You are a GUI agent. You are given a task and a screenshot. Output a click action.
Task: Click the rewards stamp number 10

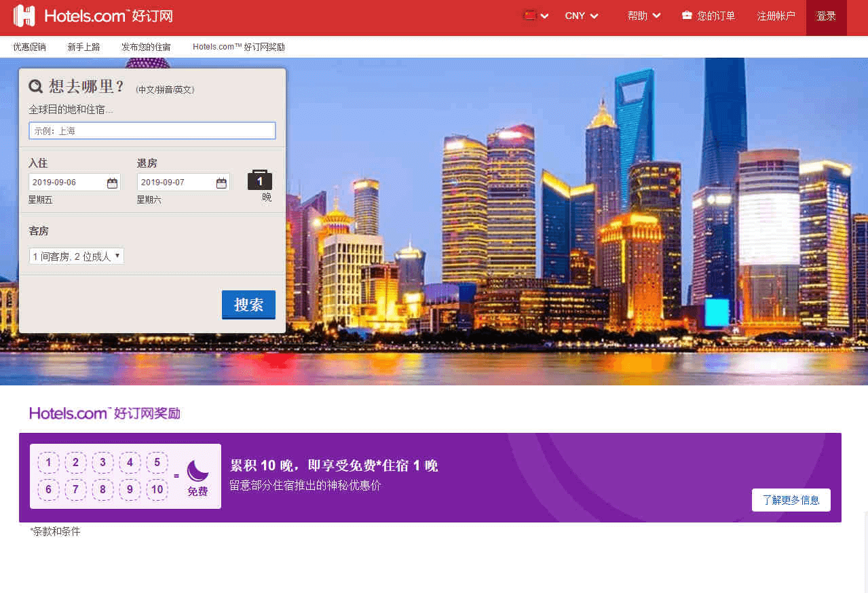157,490
